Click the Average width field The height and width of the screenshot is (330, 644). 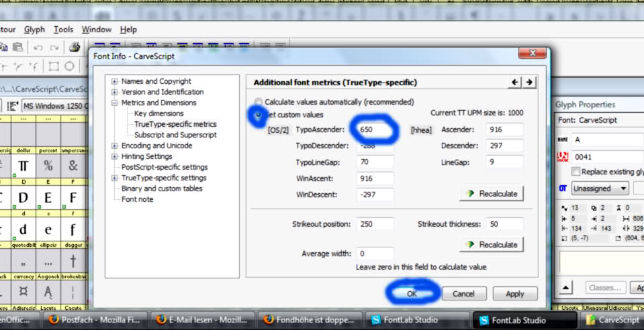pyautogui.click(x=375, y=254)
